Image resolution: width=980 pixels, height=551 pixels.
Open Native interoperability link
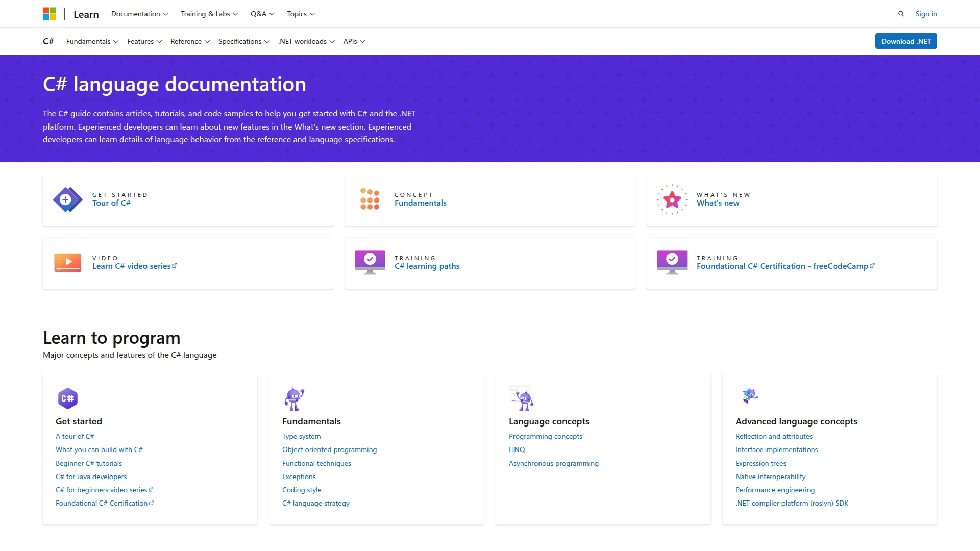coord(771,477)
